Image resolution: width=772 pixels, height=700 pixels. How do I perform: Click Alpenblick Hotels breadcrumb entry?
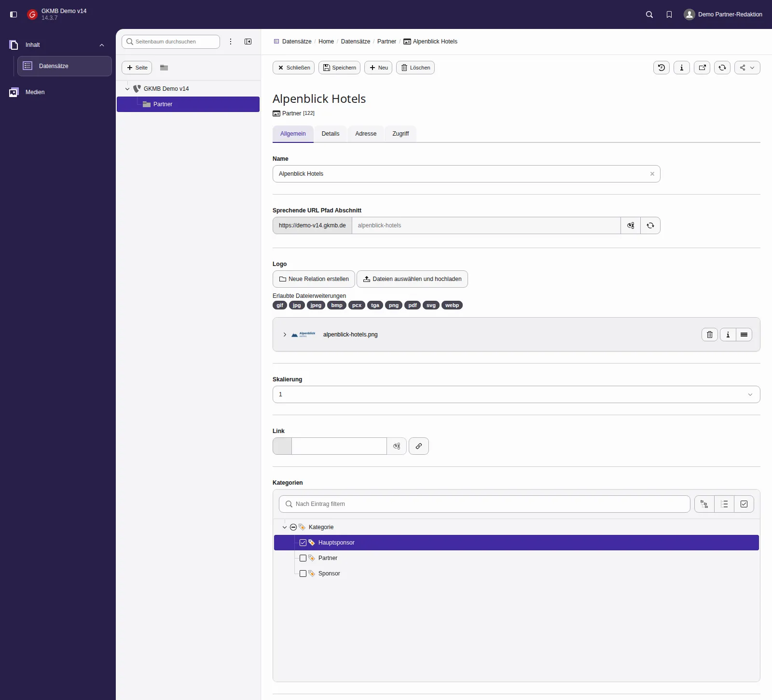point(430,42)
